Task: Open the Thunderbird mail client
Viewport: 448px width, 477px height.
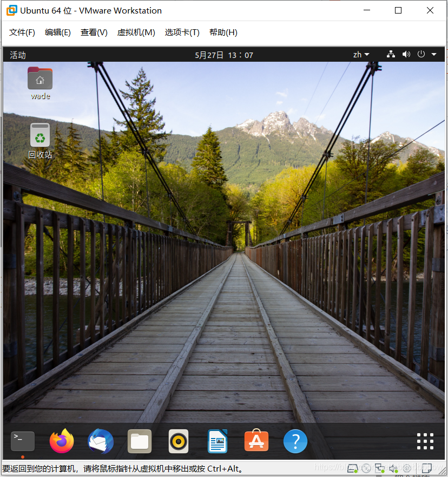Action: (x=100, y=441)
